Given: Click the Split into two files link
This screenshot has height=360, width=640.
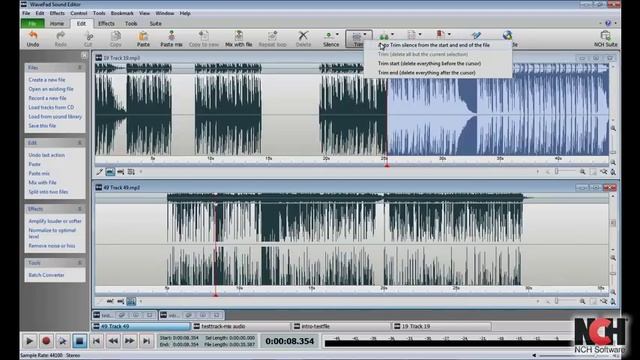Looking at the screenshot, I should (48, 192).
